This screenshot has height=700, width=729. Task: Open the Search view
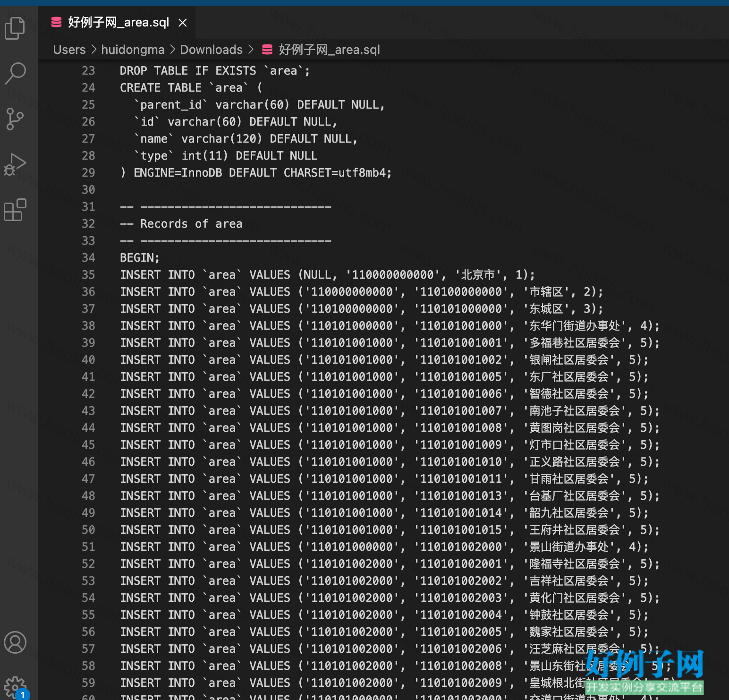coord(15,73)
